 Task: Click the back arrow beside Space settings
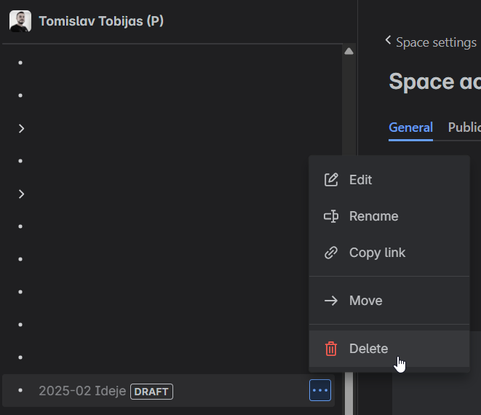tap(388, 40)
